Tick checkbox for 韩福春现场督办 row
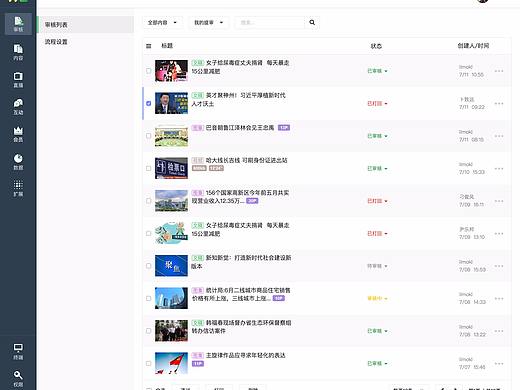Viewport: 520px width, 390px height. (149, 331)
